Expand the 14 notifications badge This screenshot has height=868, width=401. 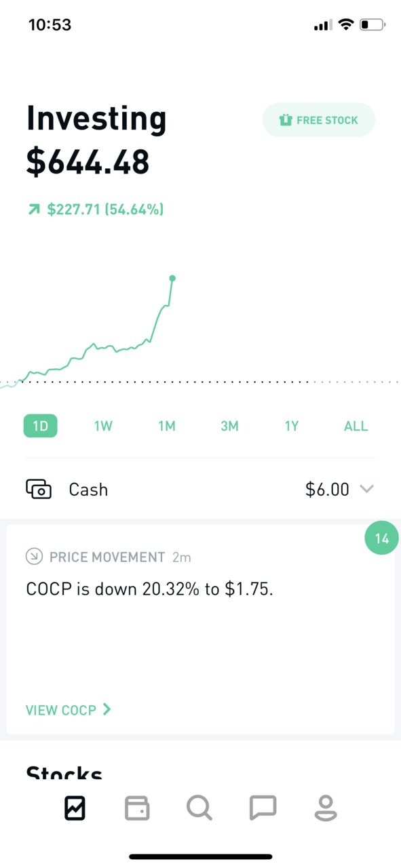pyautogui.click(x=381, y=538)
